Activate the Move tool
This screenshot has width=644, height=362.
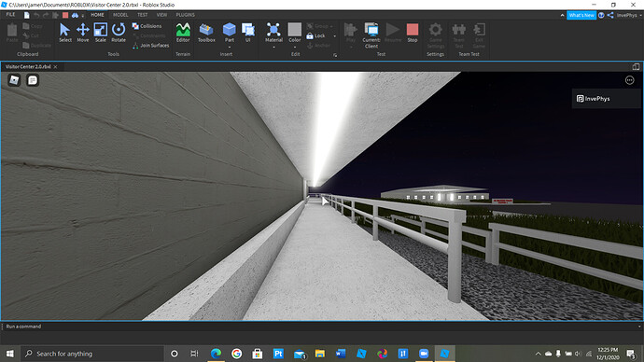point(82,33)
